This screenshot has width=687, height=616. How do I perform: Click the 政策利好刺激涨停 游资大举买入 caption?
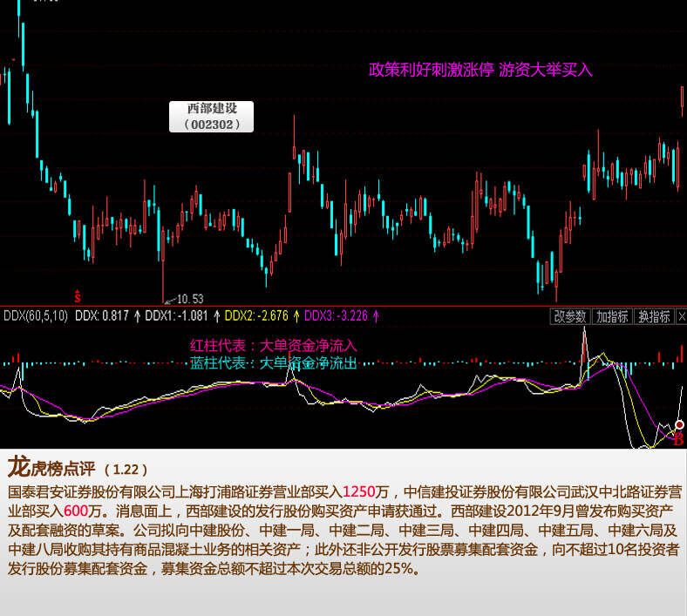tap(480, 70)
